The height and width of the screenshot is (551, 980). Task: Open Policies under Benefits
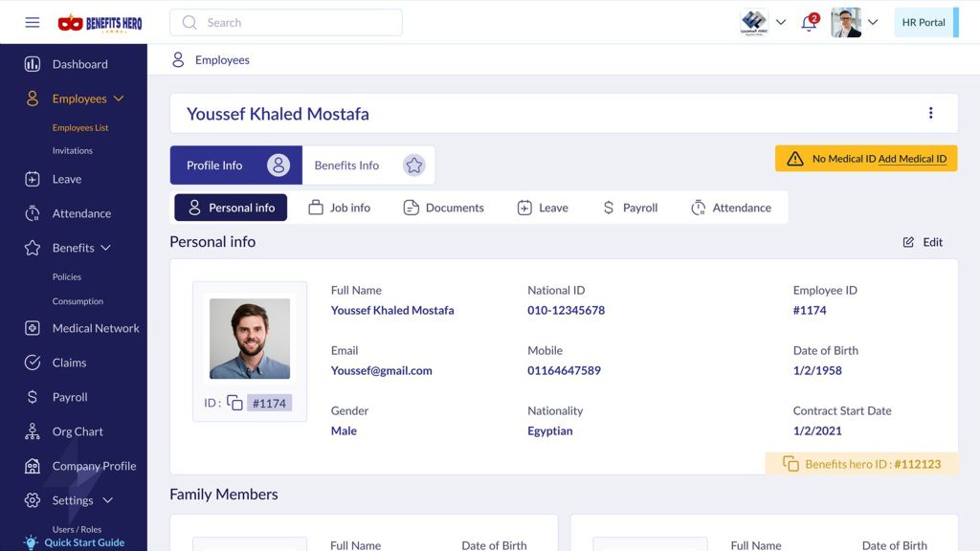(x=67, y=276)
